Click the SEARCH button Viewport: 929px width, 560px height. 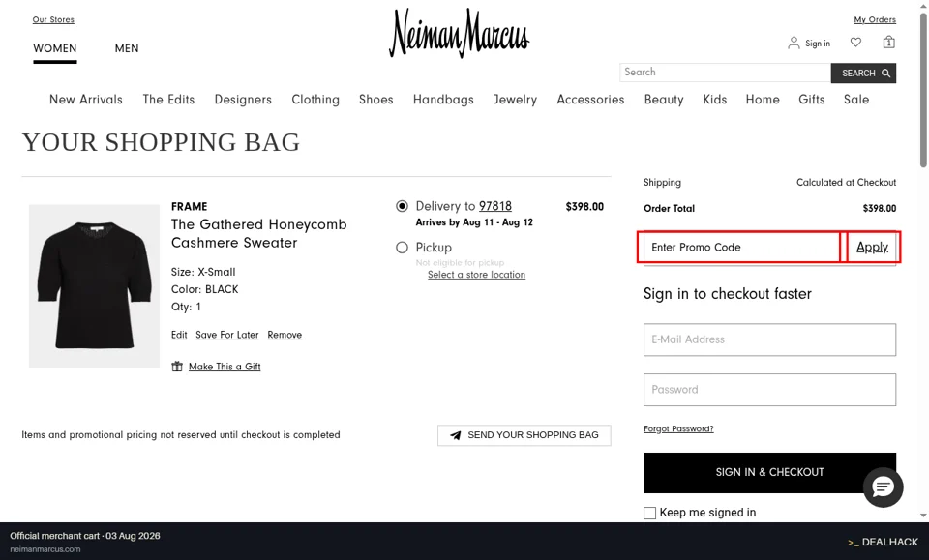pyautogui.click(x=863, y=73)
